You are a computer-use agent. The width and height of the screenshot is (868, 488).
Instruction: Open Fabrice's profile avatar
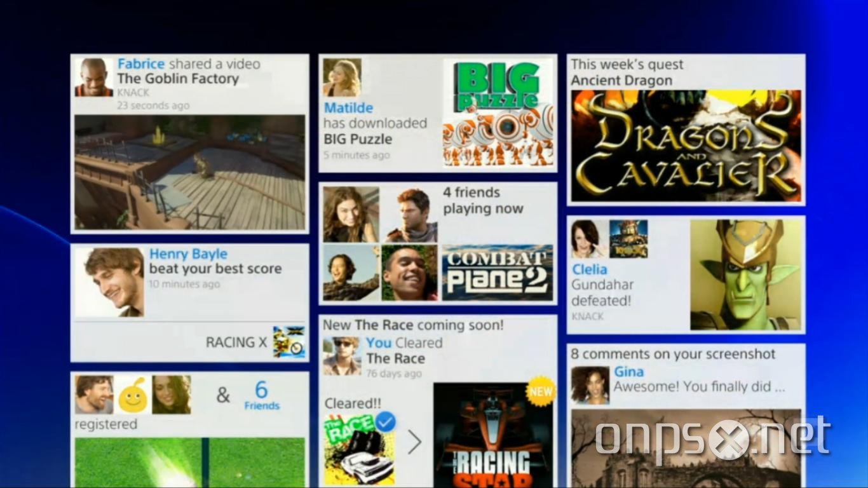[x=94, y=78]
